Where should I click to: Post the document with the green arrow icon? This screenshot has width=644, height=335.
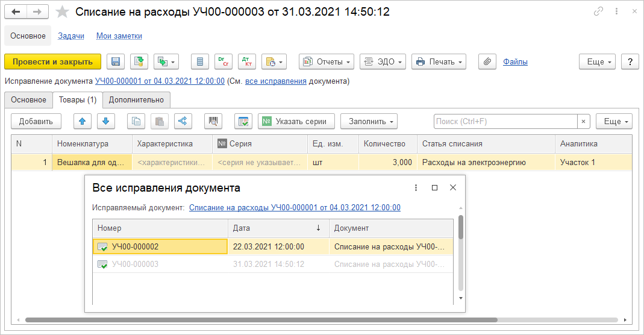coord(139,62)
